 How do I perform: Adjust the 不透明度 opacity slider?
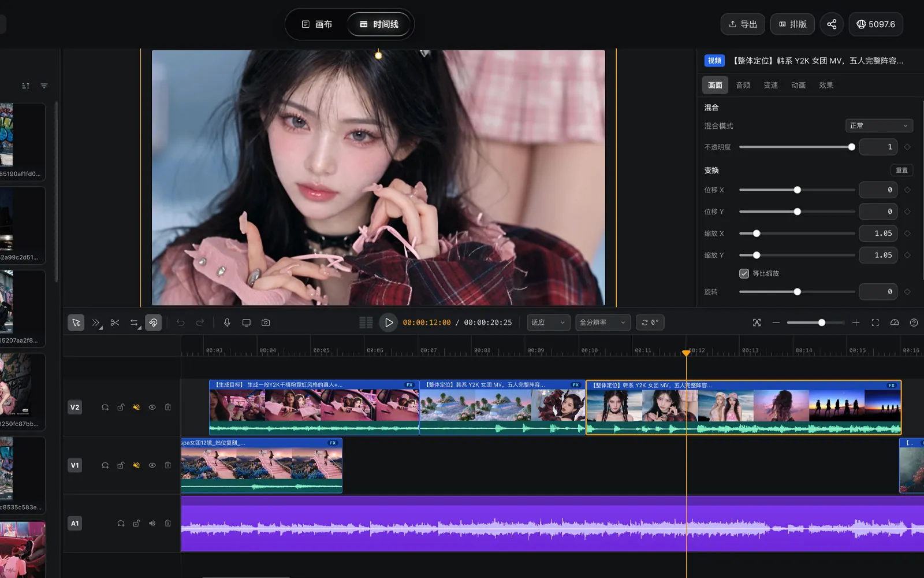[x=797, y=147]
